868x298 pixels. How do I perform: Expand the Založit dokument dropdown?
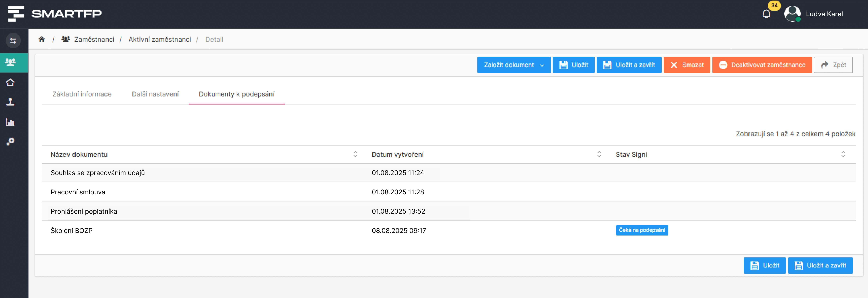[x=514, y=65]
